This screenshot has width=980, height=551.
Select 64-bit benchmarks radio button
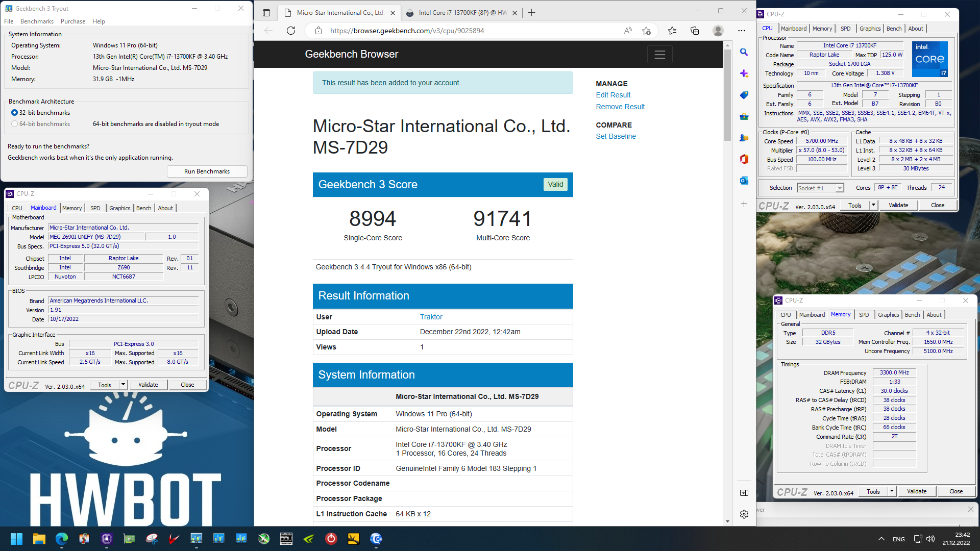click(14, 124)
